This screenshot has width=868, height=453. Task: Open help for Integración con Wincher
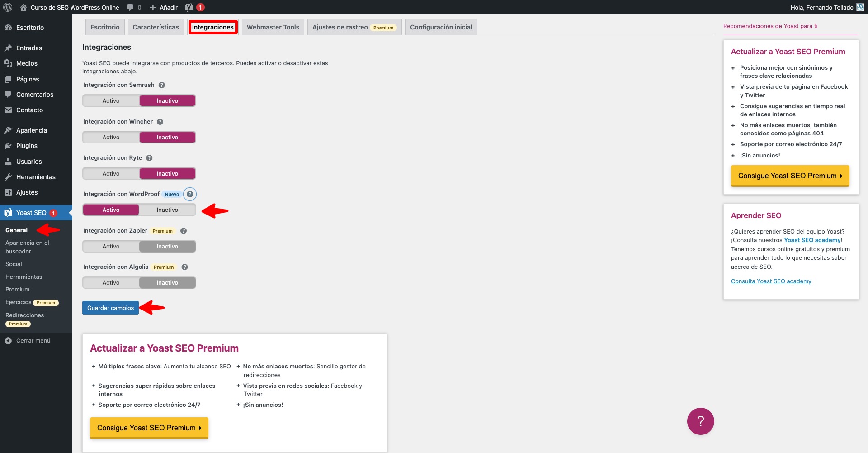[160, 122]
